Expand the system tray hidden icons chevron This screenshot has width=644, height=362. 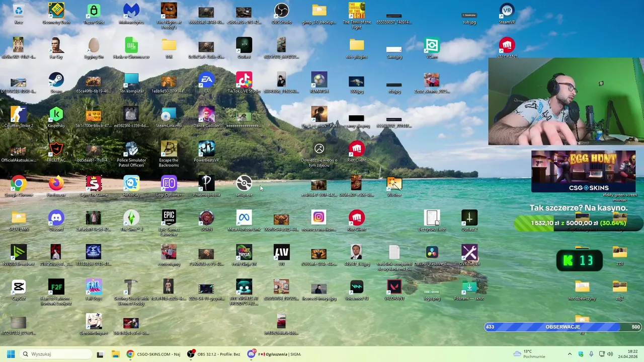(570, 354)
